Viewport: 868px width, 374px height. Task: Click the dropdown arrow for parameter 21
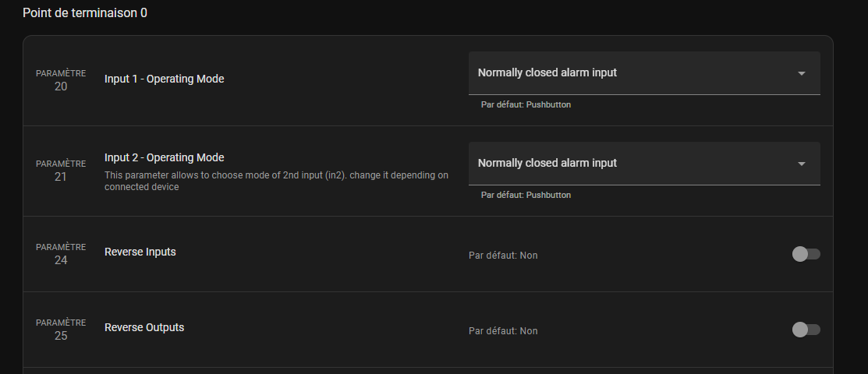[801, 164]
